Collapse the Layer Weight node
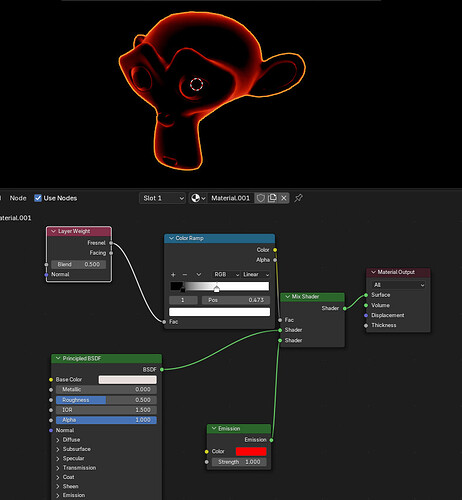 click(53, 231)
